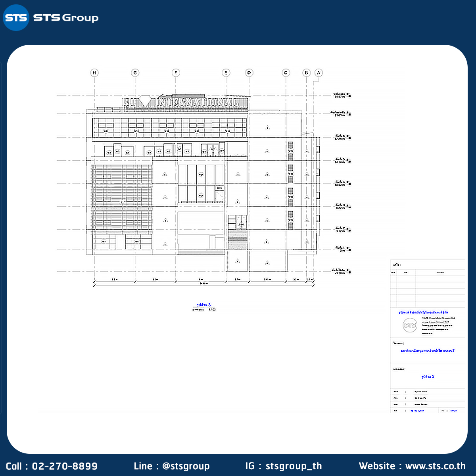Click grid bubble E at the top
The width and height of the screenshot is (476, 476).
point(226,73)
